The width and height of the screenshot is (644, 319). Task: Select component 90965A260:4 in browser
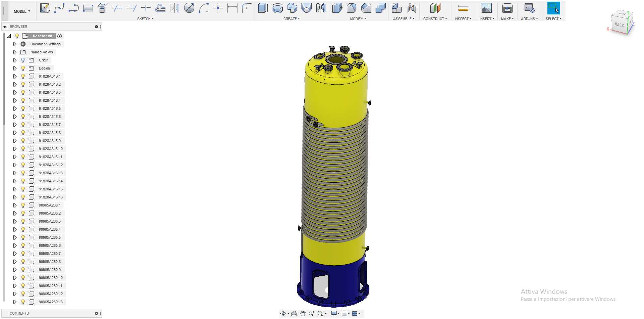coord(50,229)
